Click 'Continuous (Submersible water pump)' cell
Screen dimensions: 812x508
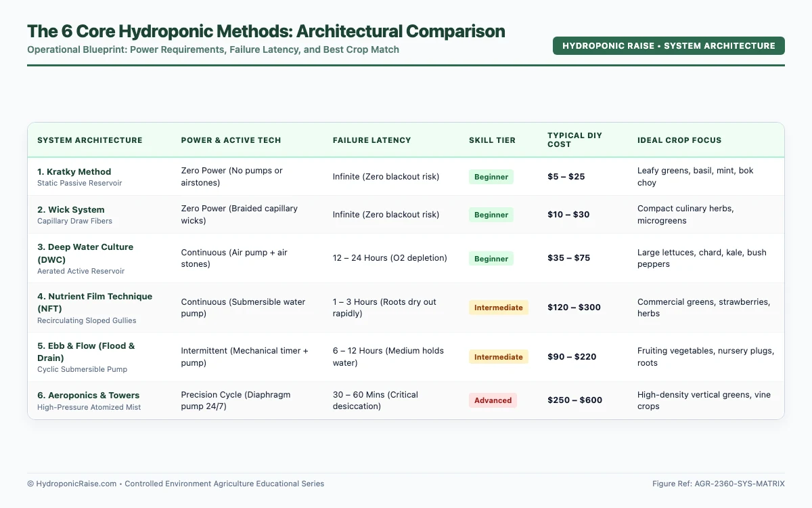[244, 308]
